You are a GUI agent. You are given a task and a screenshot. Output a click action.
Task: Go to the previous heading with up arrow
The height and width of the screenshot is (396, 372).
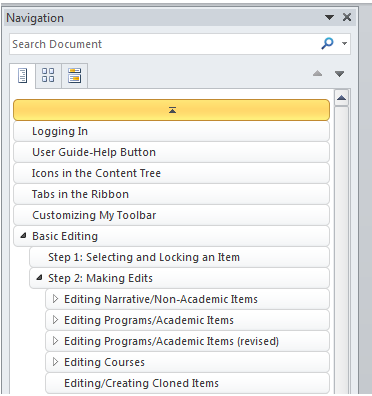(318, 73)
